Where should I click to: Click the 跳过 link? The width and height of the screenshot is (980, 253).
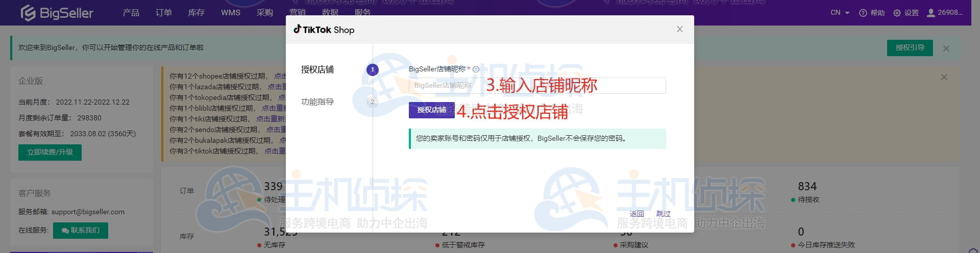(x=663, y=214)
